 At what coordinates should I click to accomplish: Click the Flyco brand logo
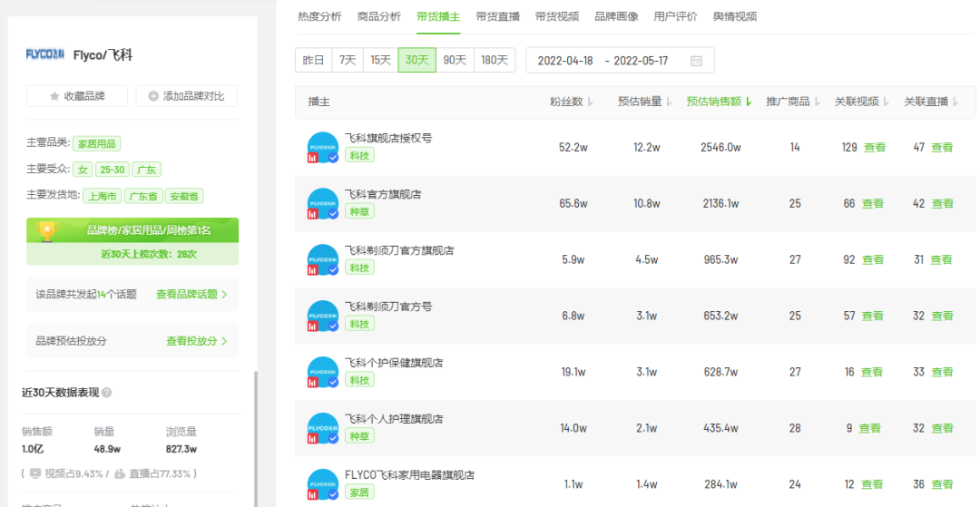tap(45, 55)
